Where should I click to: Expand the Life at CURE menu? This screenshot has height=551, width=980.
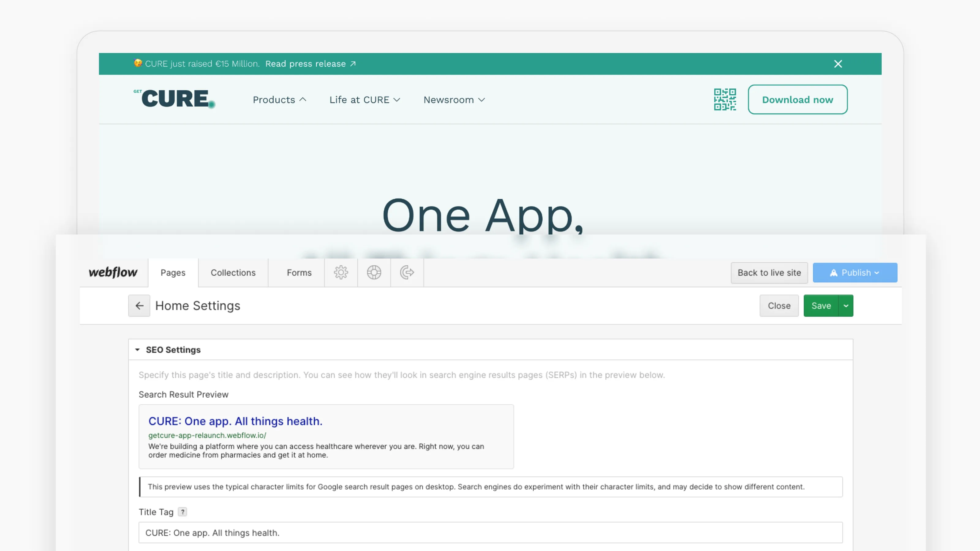click(x=365, y=99)
